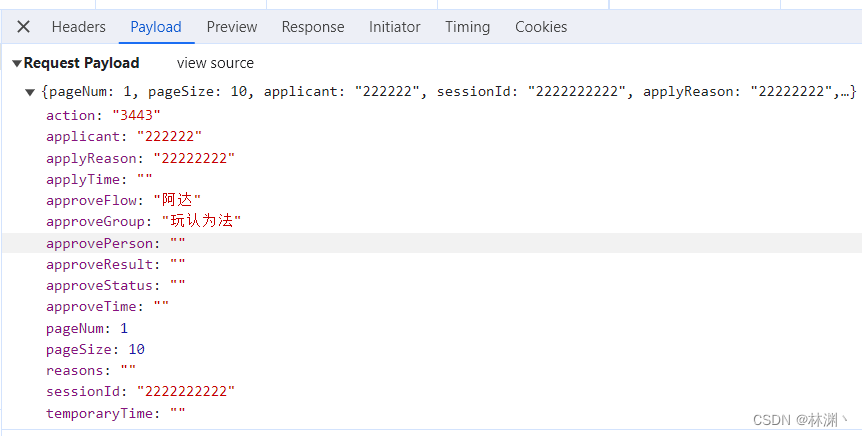Image resolution: width=862 pixels, height=436 pixels.
Task: Open the Response tab
Action: [313, 27]
